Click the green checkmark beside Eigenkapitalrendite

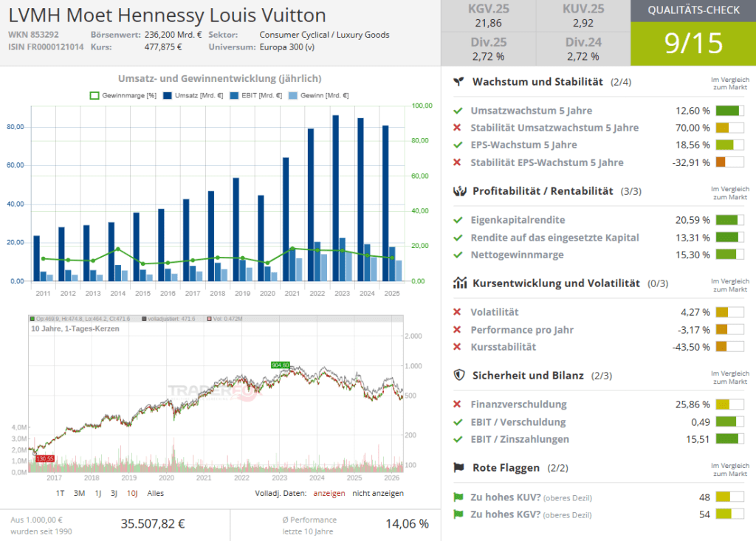coord(458,220)
